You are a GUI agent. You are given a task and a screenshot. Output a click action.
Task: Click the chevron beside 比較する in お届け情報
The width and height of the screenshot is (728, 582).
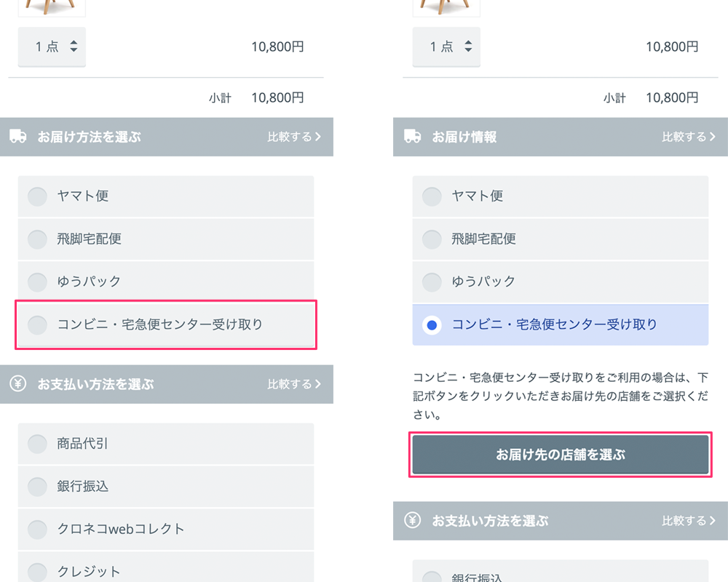coord(713,137)
